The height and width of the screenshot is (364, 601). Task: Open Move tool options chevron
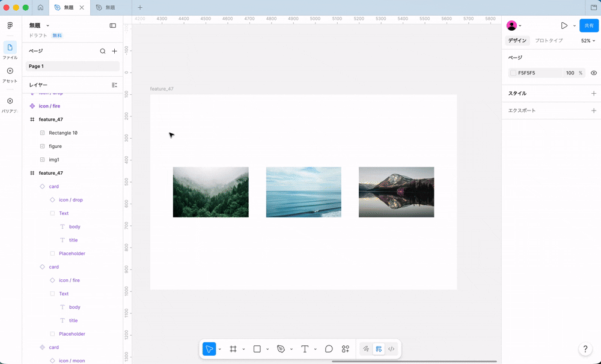(219, 349)
